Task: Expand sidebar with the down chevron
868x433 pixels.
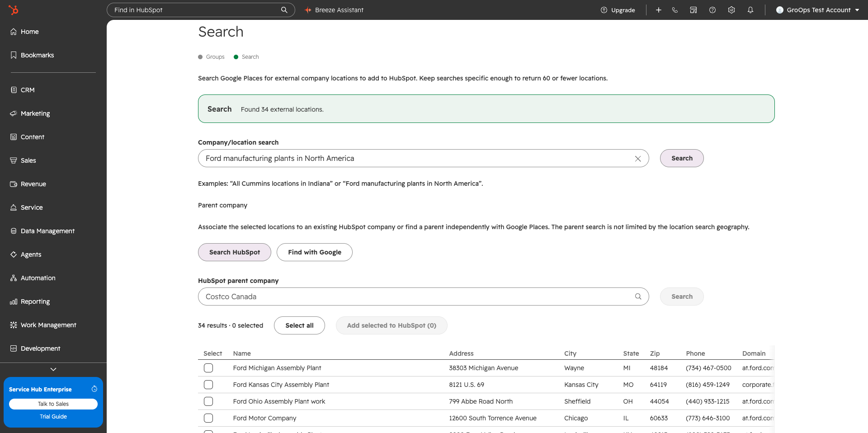Action: 53,369
